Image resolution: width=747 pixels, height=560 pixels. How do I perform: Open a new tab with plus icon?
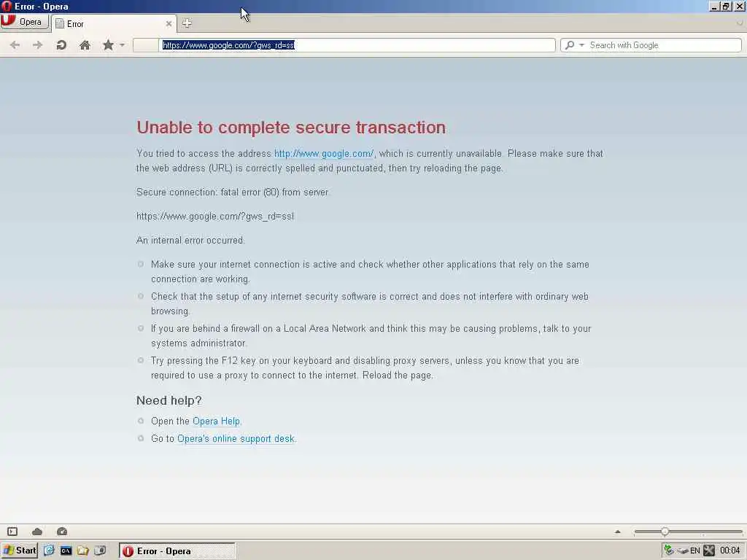(x=187, y=23)
